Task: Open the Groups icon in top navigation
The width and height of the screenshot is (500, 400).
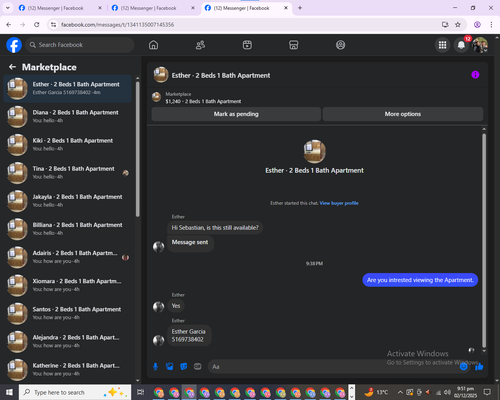Action: (340, 45)
